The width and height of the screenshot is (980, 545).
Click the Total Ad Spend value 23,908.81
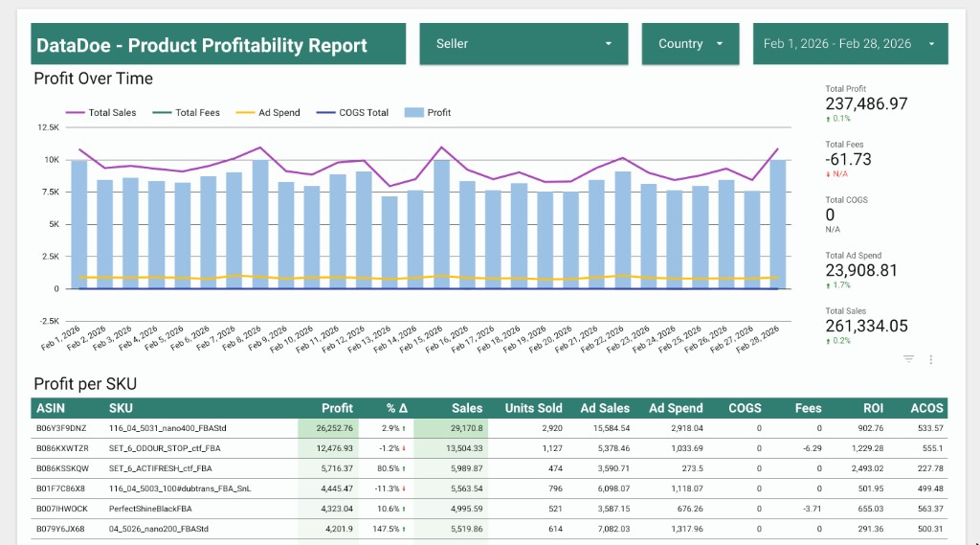861,270
